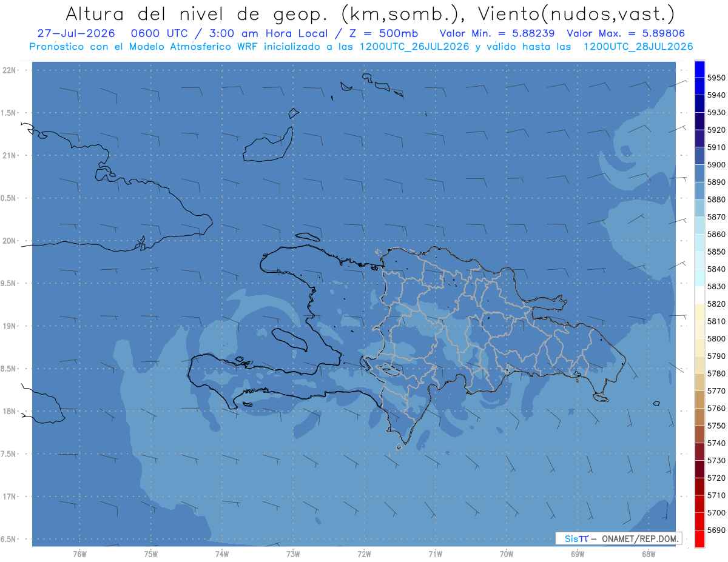Click the '5860' color bar value

pos(716,234)
